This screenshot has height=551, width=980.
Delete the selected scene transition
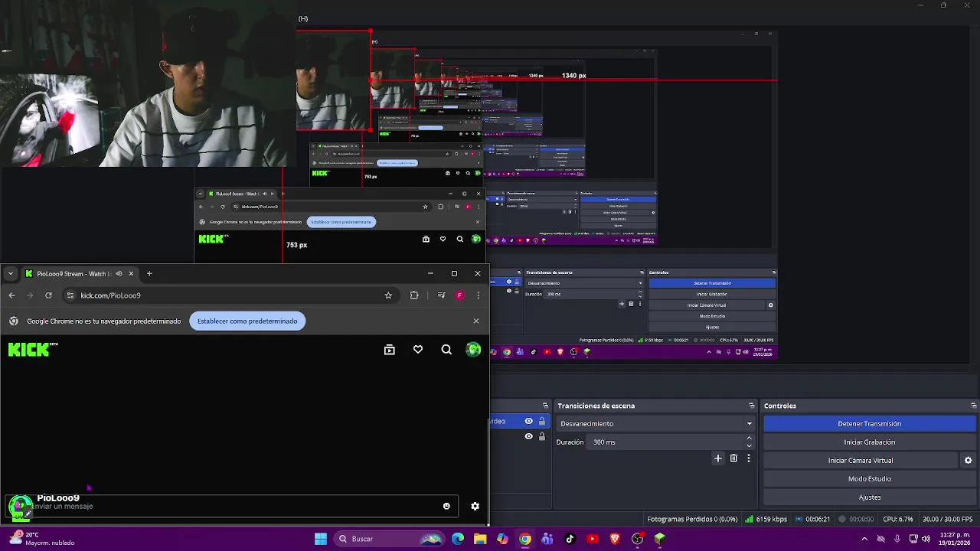tap(733, 458)
